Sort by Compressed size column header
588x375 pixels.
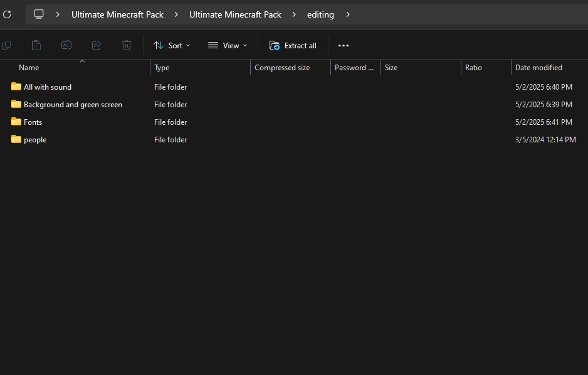pos(282,68)
